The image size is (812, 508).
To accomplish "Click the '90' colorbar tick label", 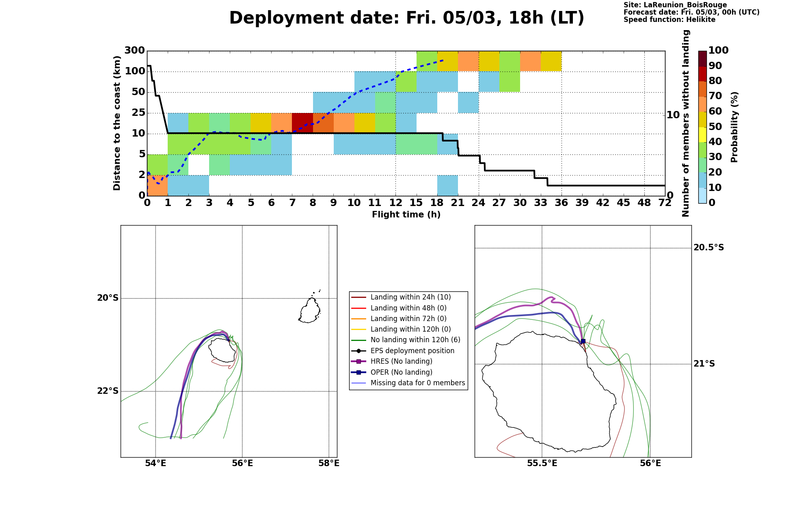I will click(x=715, y=66).
